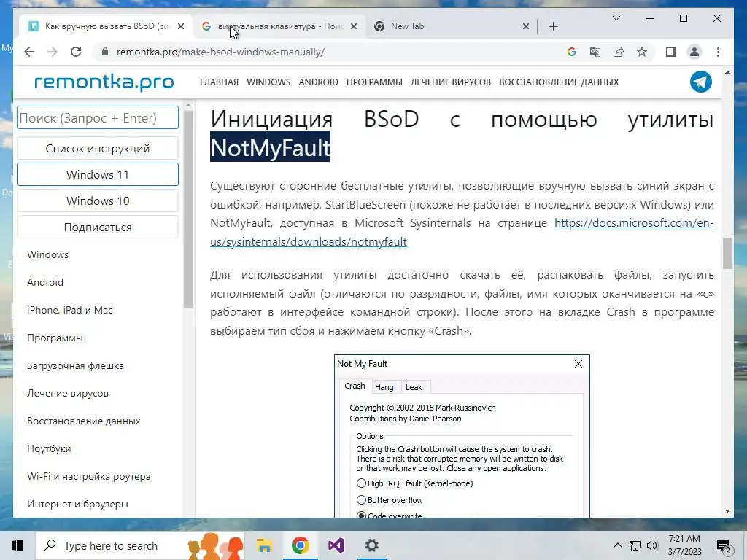Open Интернет и браузеры category
The image size is (747, 560).
(x=77, y=504)
